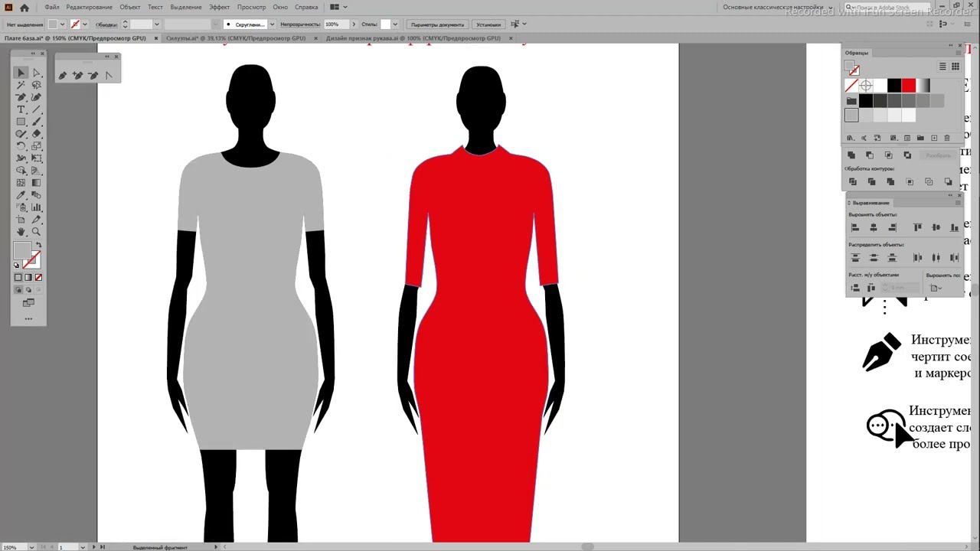Activate the Eyedropper tool

coord(21,195)
